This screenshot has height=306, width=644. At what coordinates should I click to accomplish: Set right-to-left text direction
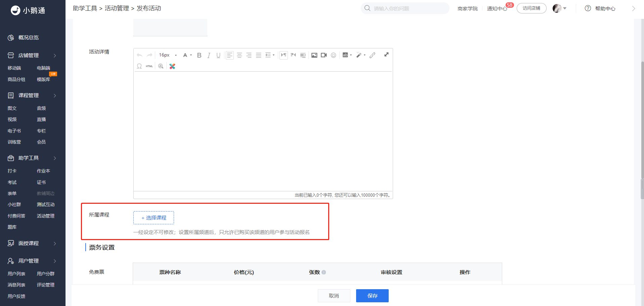click(x=293, y=55)
